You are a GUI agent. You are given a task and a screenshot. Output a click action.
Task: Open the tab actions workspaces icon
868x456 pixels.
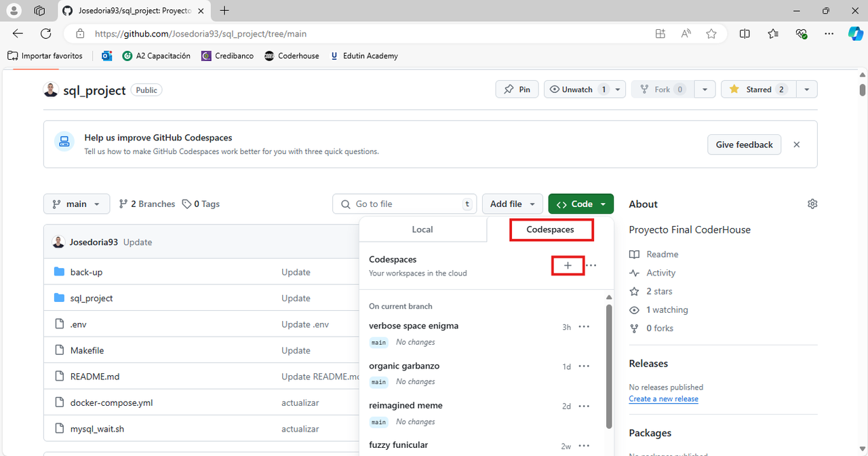click(39, 11)
